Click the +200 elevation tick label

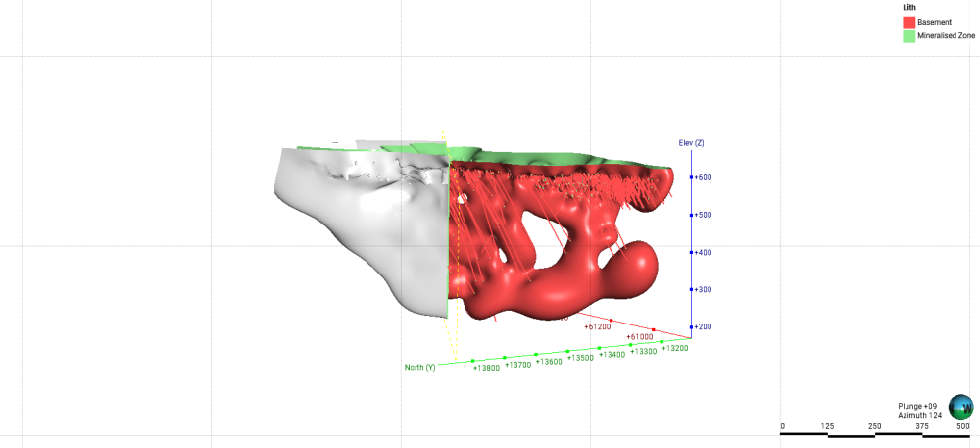coord(703,326)
